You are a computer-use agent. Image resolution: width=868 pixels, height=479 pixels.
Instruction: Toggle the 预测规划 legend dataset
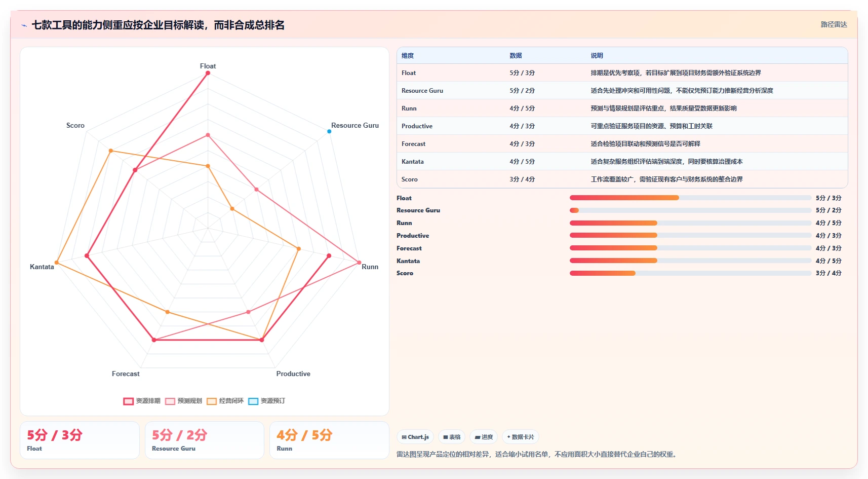[183, 401]
